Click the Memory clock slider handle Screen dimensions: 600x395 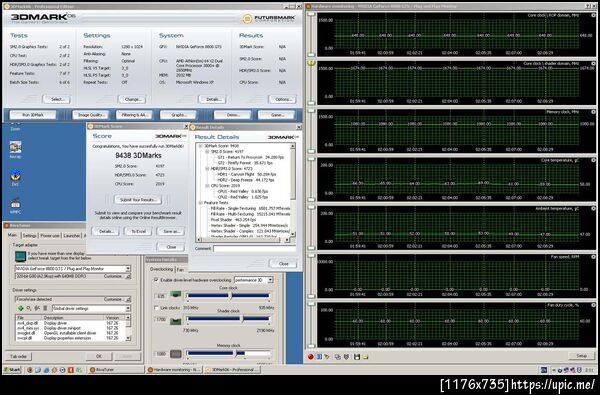pyautogui.click(x=235, y=354)
